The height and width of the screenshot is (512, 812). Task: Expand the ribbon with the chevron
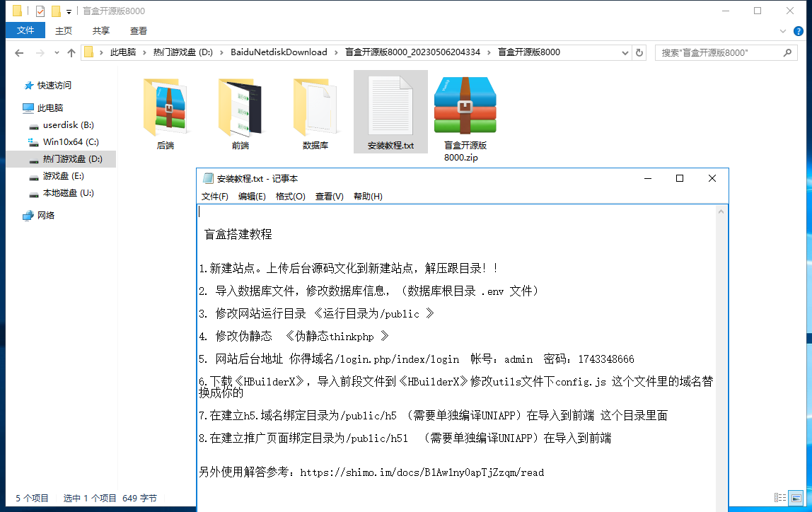click(x=783, y=31)
